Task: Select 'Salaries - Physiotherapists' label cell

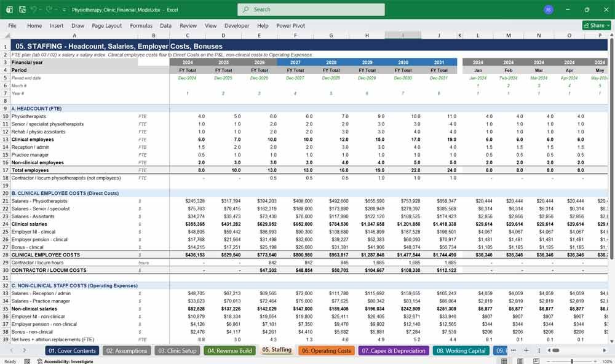Action: tap(74, 201)
